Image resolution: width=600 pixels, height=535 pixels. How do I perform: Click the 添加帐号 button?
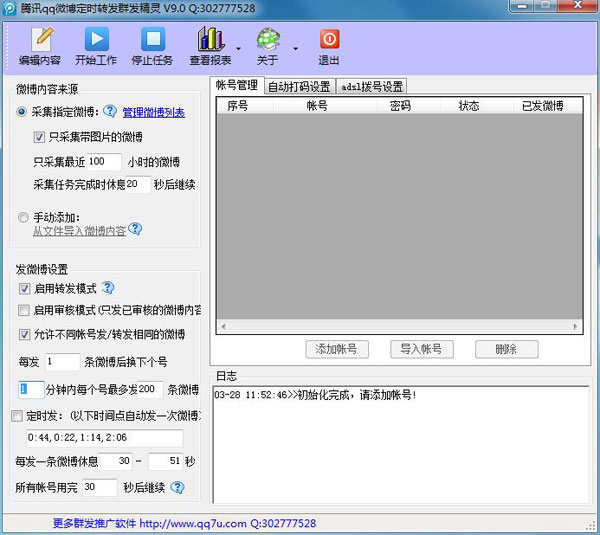[337, 349]
